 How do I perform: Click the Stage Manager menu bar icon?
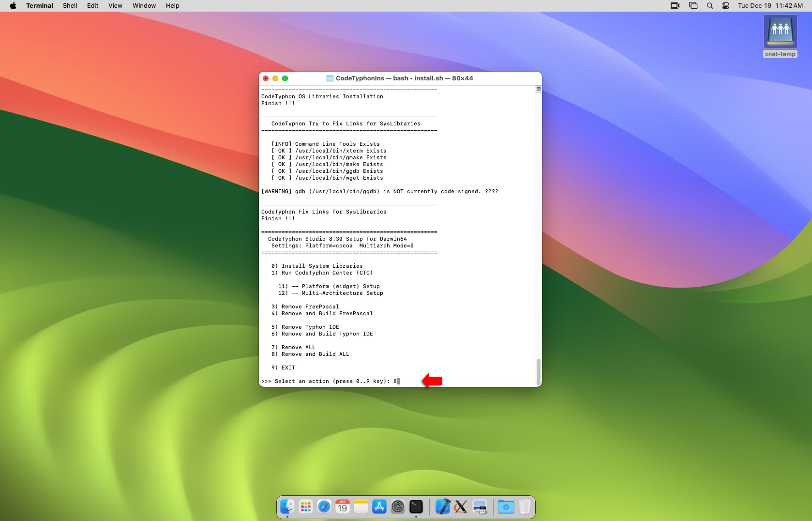coord(693,6)
